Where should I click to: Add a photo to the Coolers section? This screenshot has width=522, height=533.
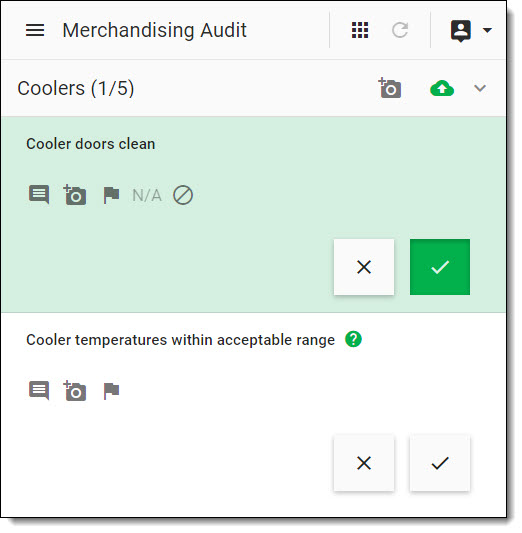click(x=390, y=88)
